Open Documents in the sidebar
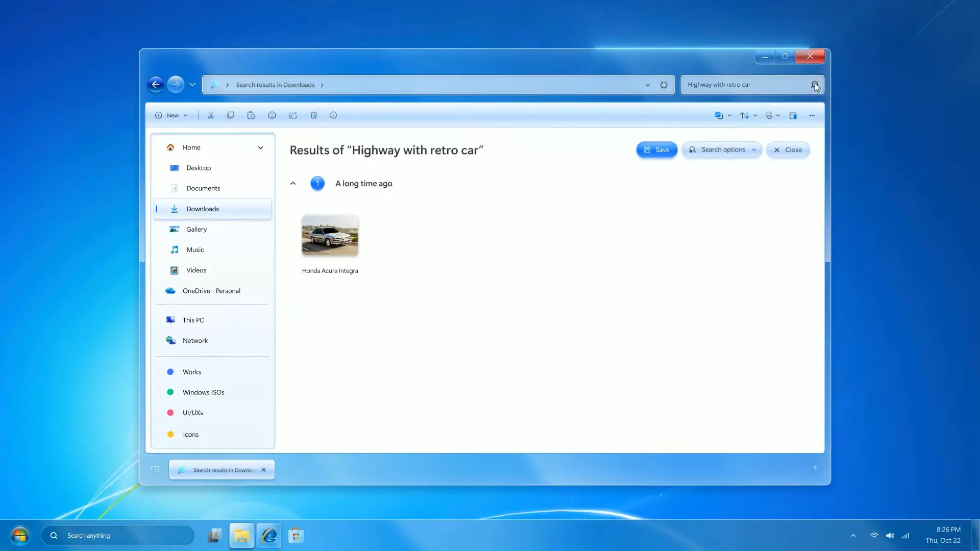The image size is (980, 551). (213, 188)
